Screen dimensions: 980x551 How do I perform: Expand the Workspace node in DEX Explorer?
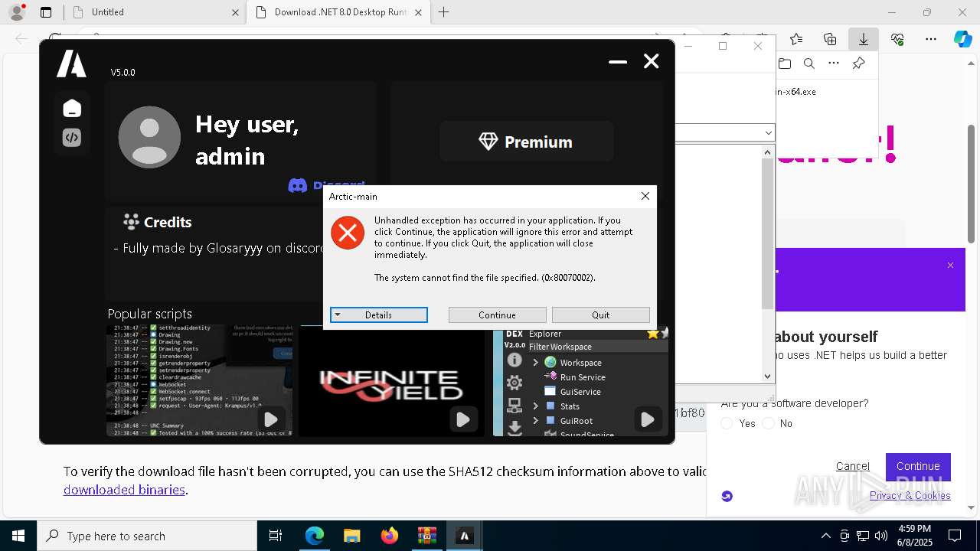[535, 363]
